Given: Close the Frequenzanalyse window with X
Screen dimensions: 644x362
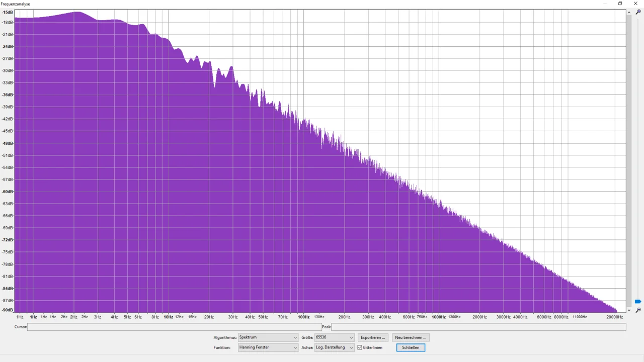Looking at the screenshot, I should (635, 4).
